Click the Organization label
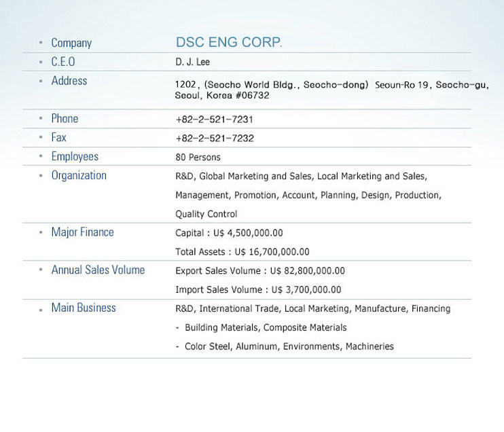Screen dimensions: 504x432 pos(79,175)
